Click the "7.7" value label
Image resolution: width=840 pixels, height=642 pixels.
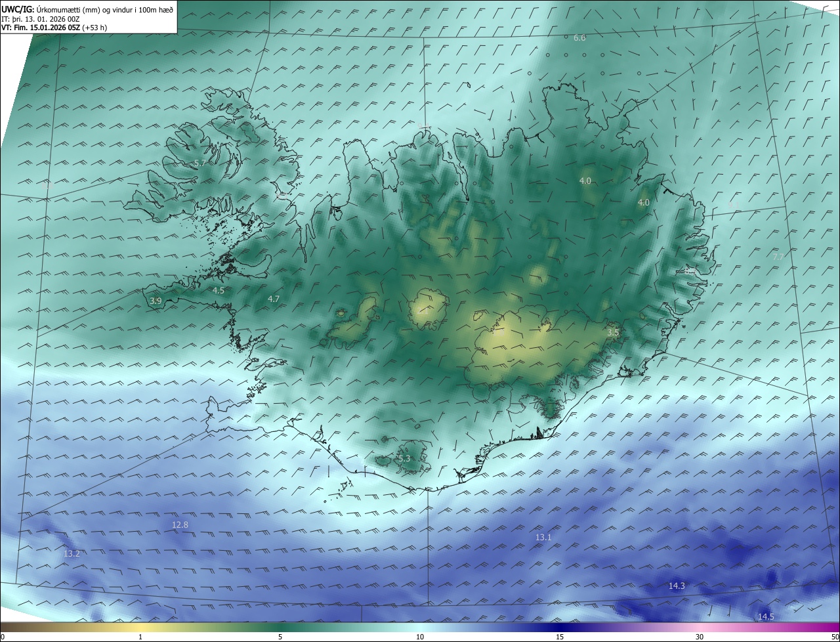tap(778, 257)
